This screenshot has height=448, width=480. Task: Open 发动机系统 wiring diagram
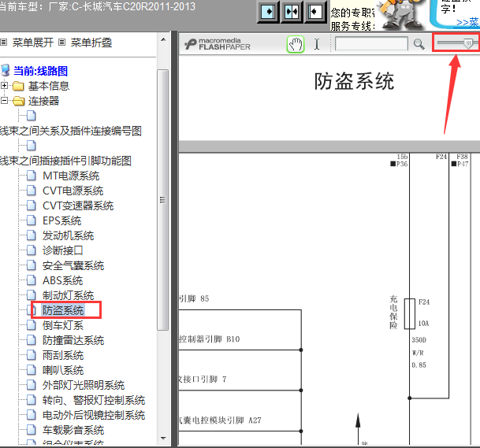tap(68, 235)
